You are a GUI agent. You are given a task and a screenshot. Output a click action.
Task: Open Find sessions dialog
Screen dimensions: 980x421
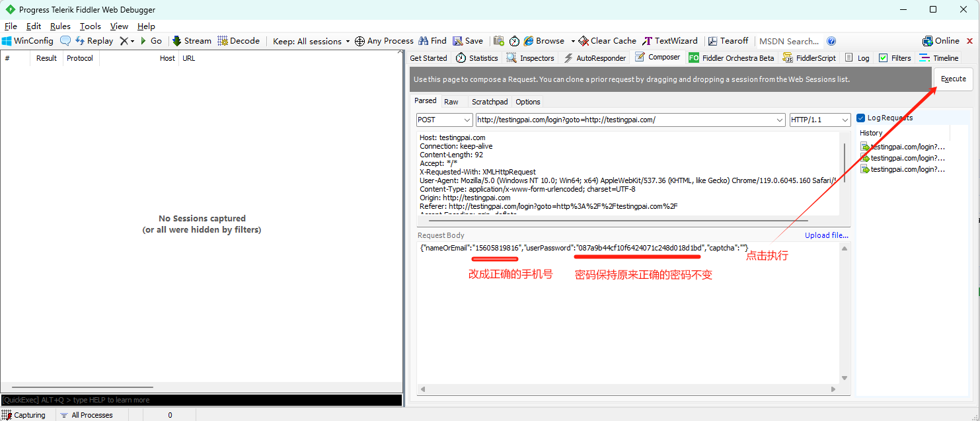pyautogui.click(x=433, y=41)
